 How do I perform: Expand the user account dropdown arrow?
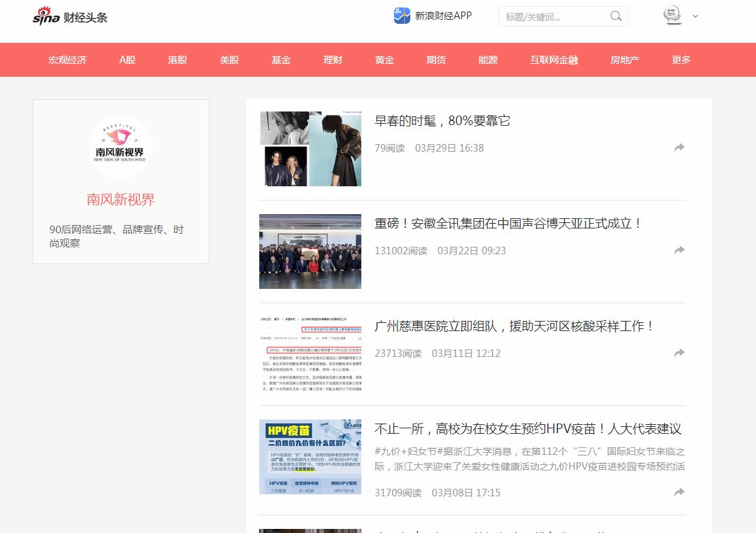[695, 16]
